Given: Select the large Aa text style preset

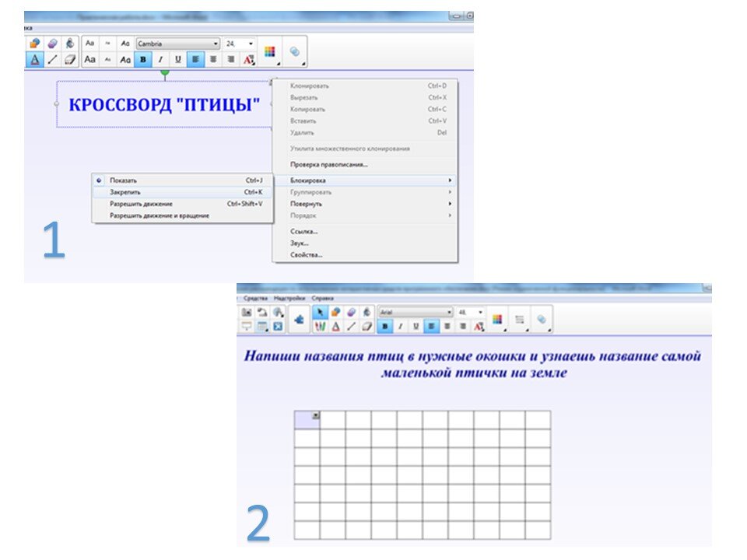Looking at the screenshot, I should [90, 60].
